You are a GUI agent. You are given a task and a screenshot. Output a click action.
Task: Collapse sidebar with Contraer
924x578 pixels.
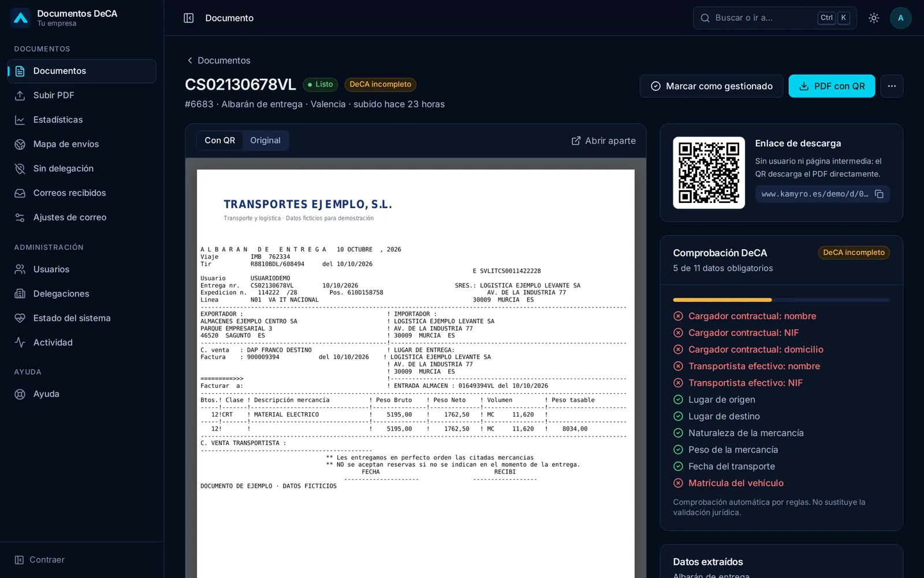pyautogui.click(x=39, y=560)
